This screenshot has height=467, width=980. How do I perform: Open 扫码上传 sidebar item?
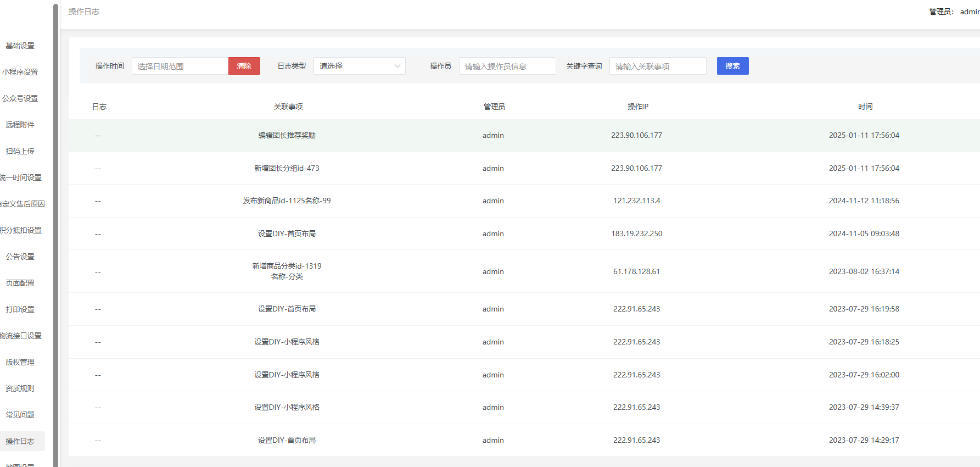tap(20, 151)
